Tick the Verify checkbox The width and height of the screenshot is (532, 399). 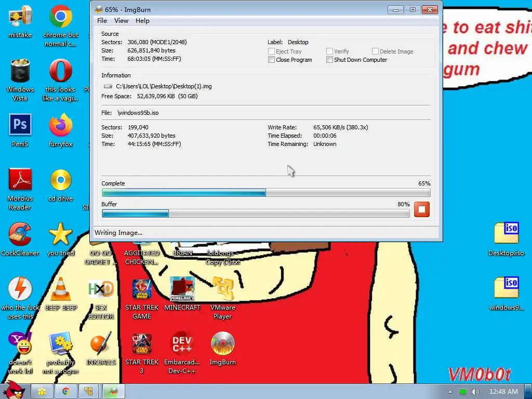(329, 51)
